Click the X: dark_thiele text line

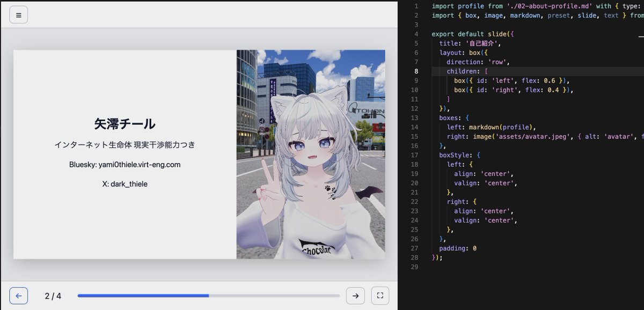[125, 184]
